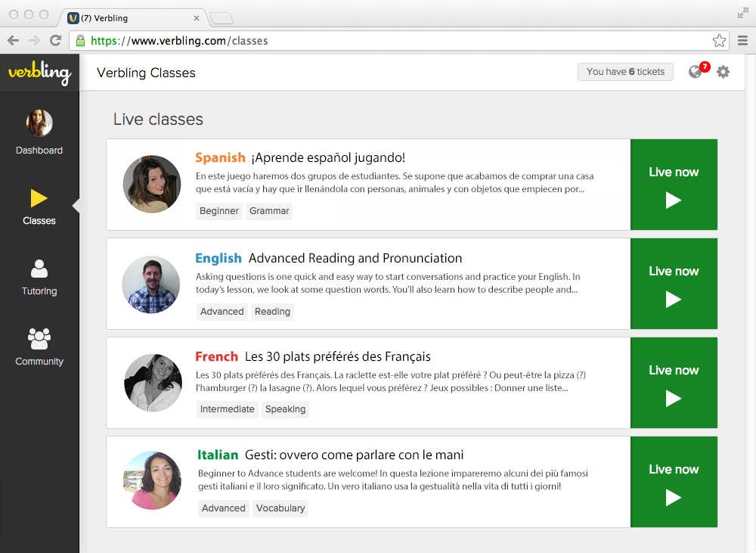Click the 'You have 6 tickets' button
756x553 pixels.
[x=625, y=72]
